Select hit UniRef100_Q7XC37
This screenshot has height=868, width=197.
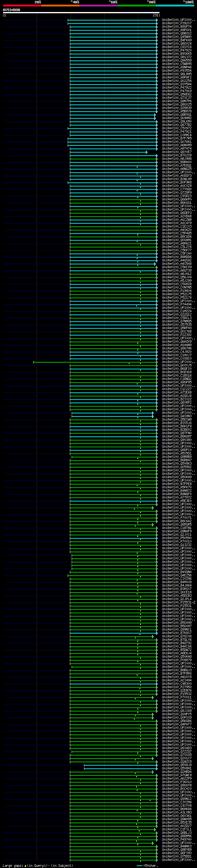(x=176, y=98)
